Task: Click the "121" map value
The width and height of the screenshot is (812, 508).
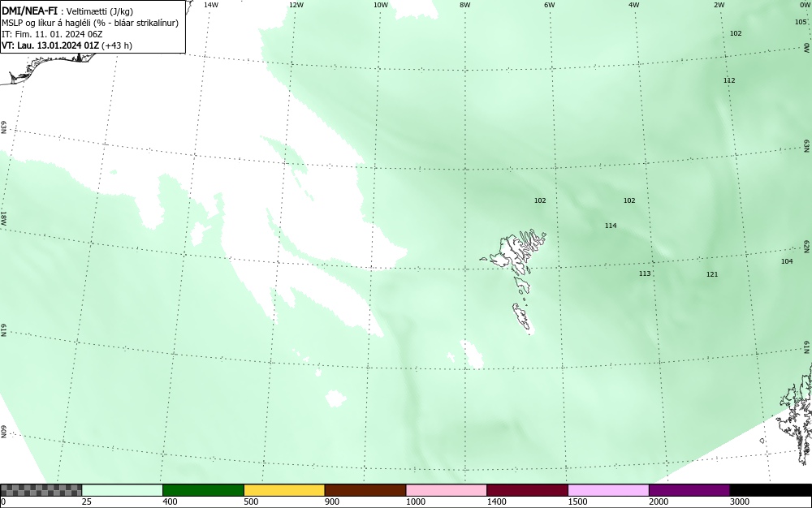Action: pos(712,274)
